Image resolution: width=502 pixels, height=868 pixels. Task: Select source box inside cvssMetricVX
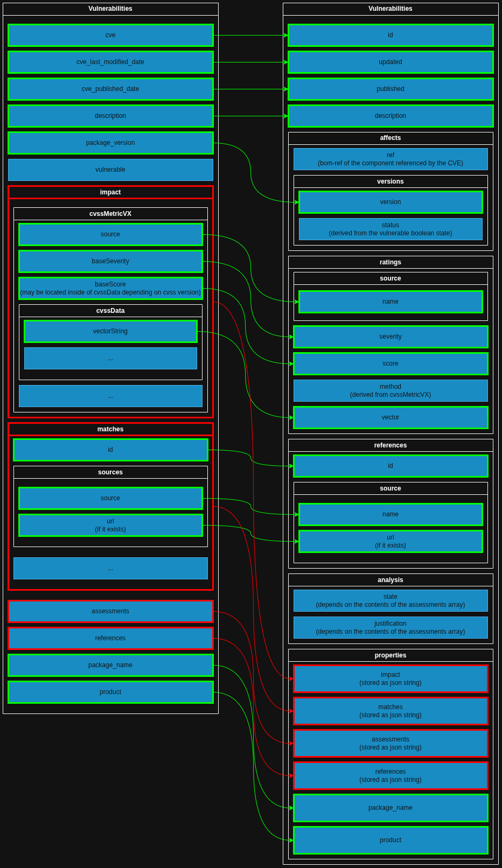[x=110, y=234]
